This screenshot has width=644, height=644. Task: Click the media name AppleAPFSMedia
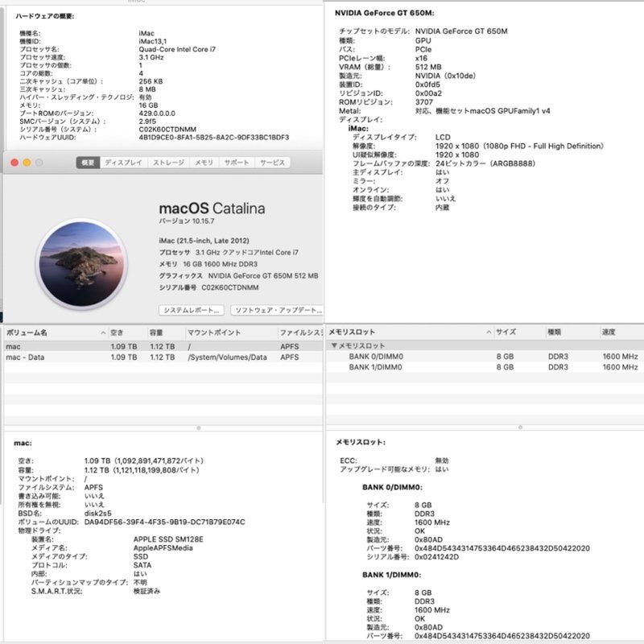[163, 548]
